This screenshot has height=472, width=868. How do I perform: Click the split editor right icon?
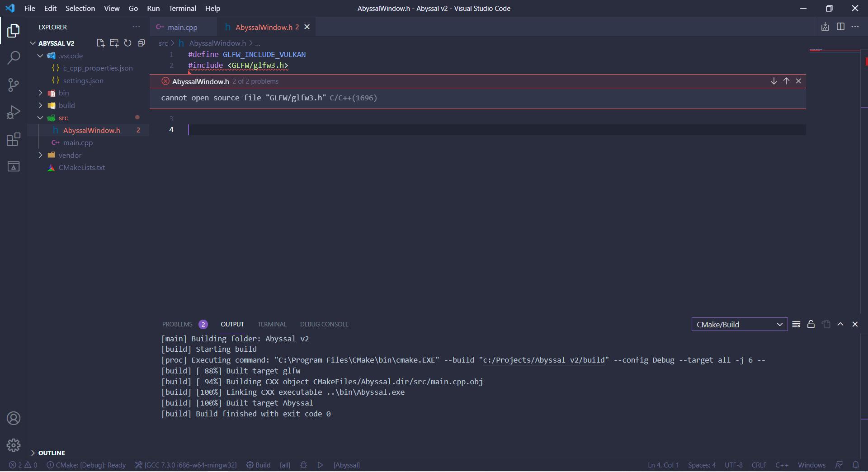coord(840,27)
